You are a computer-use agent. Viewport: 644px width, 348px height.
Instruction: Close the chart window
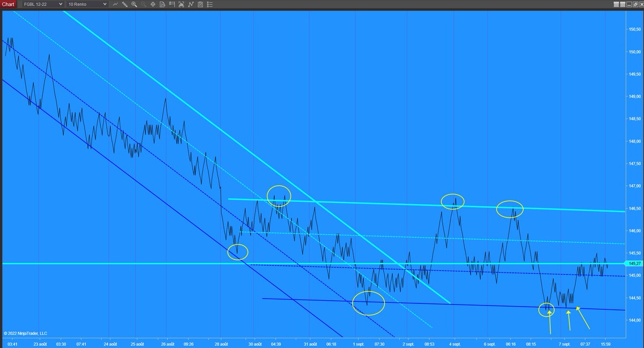(642, 4)
